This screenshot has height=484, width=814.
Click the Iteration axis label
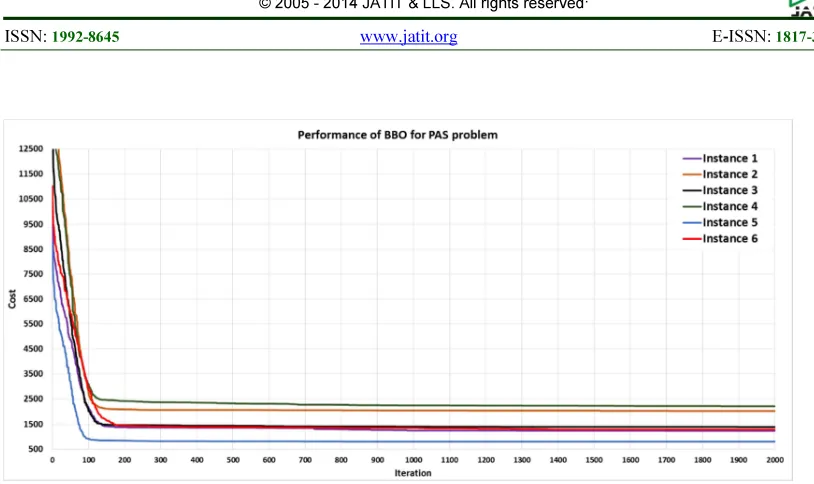pos(413,473)
